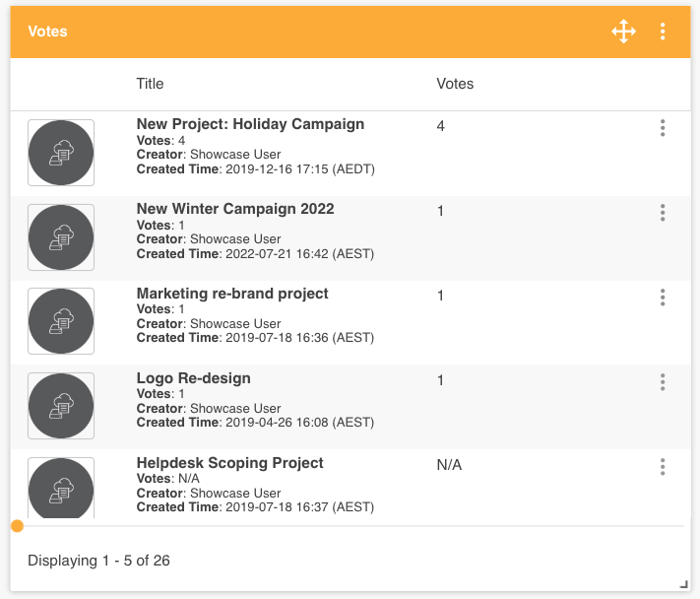Viewport: 700px width, 599px height.
Task: Click the orange scroll slider handle
Action: pyautogui.click(x=17, y=526)
